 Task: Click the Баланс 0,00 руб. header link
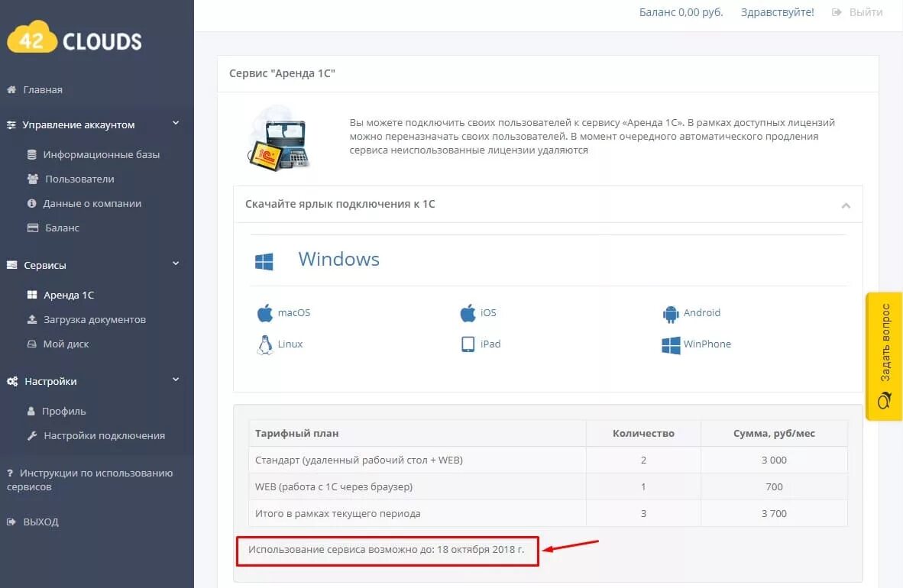pyautogui.click(x=681, y=12)
